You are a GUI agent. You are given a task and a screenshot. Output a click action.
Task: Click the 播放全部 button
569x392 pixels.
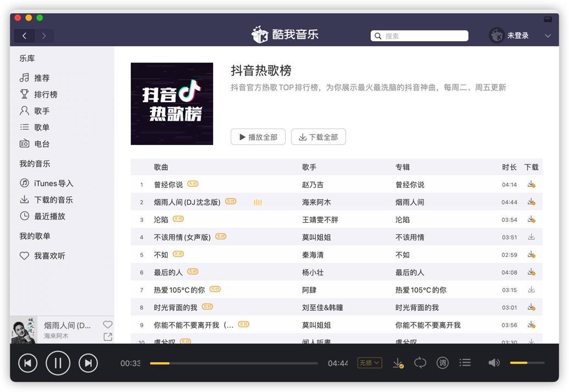(x=258, y=137)
